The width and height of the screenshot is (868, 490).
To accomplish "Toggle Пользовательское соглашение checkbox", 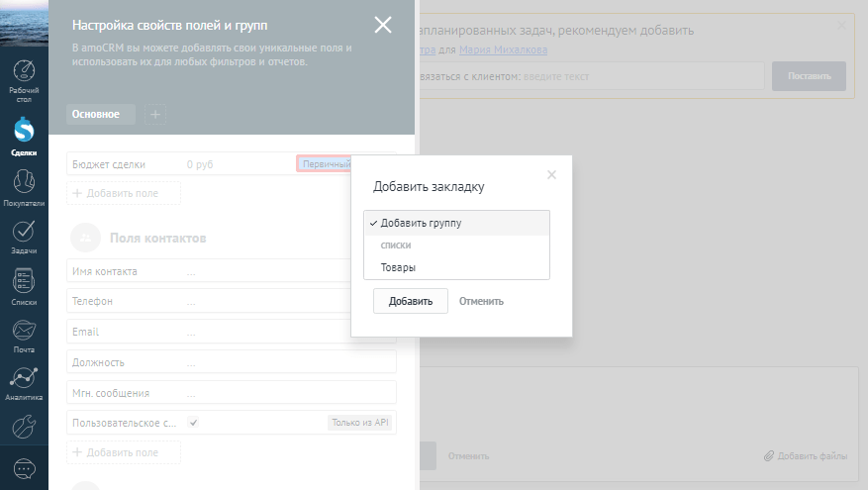I will click(x=194, y=423).
